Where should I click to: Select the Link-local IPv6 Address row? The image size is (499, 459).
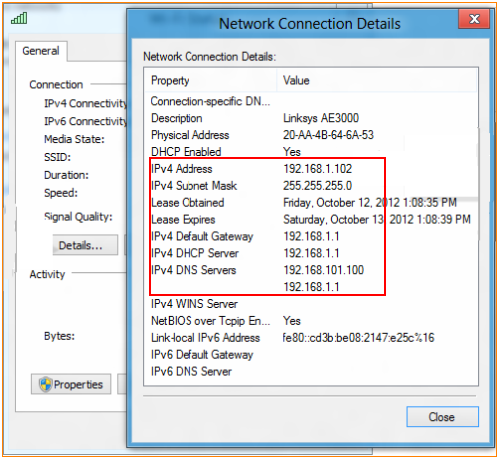pos(311,338)
